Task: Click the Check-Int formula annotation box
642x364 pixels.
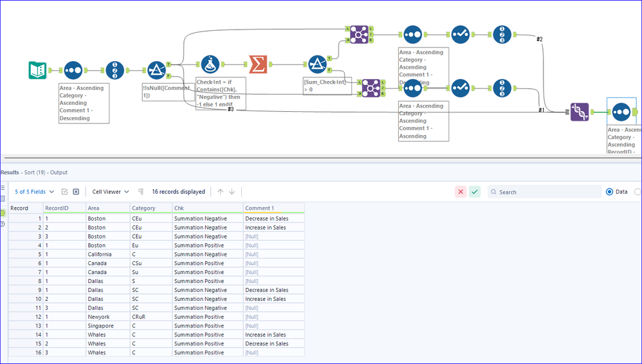Action: tap(221, 93)
